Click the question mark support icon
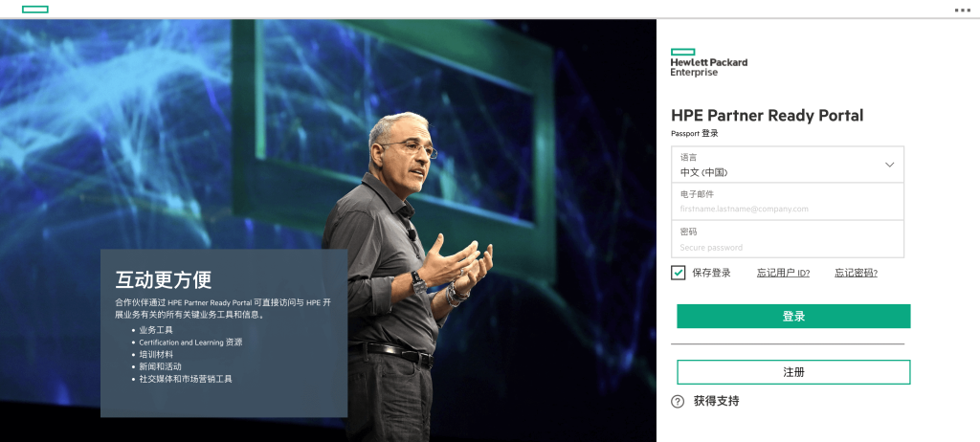The image size is (980, 442). click(678, 402)
